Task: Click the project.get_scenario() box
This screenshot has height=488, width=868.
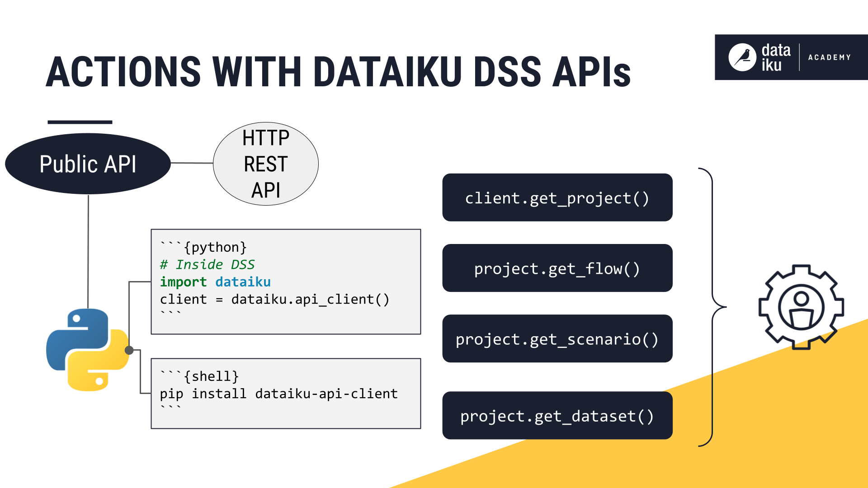Action: (557, 338)
